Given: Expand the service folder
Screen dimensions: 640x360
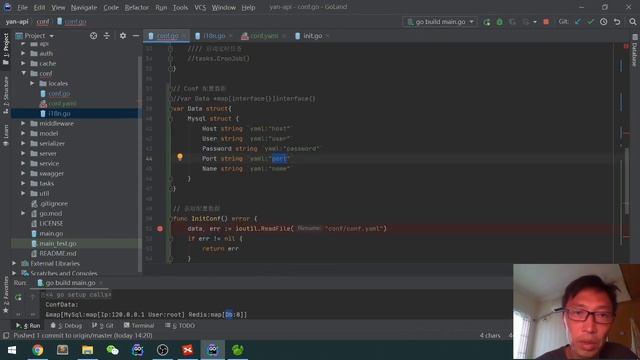Looking at the screenshot, I should click(x=23, y=163).
